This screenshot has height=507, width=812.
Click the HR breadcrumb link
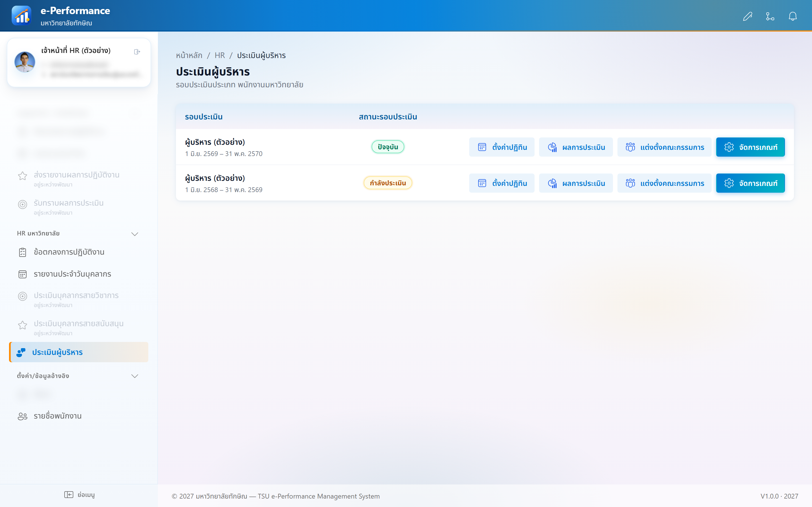point(220,55)
